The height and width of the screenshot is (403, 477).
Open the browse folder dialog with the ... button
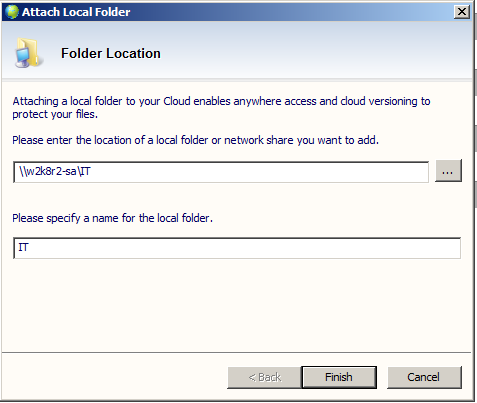pos(448,171)
